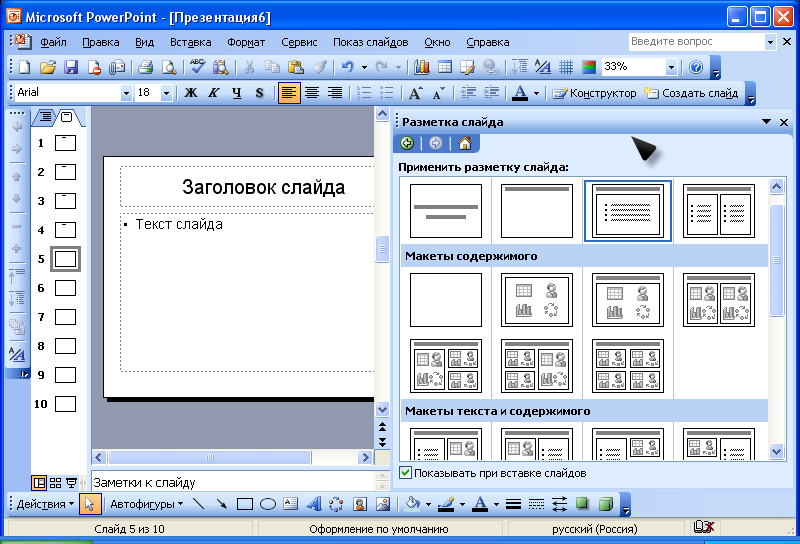Toggle text Shadow (S) formatting
Viewport: 800px width, 544px height.
259,93
